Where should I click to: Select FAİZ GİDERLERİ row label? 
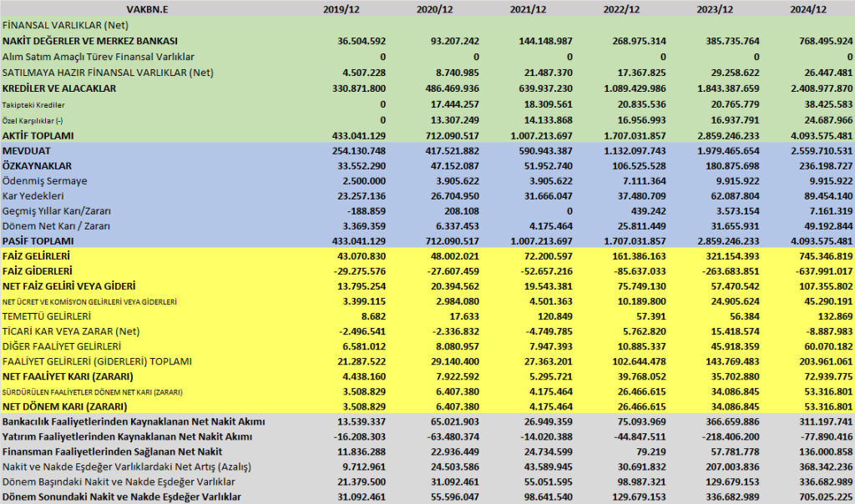[37, 271]
